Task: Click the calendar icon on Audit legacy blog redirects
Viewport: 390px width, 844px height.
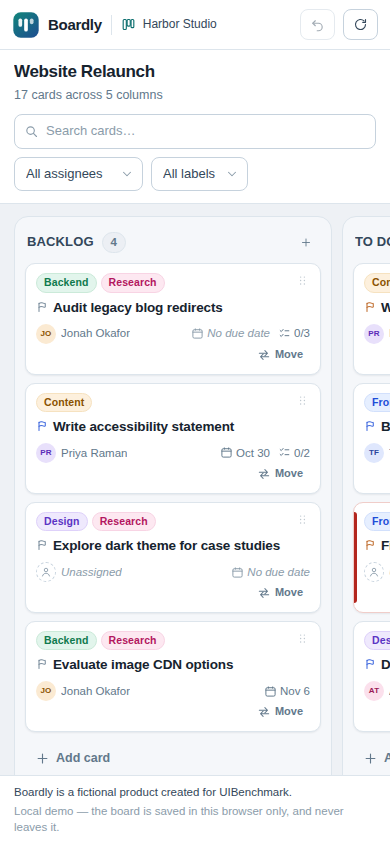Action: click(x=197, y=334)
